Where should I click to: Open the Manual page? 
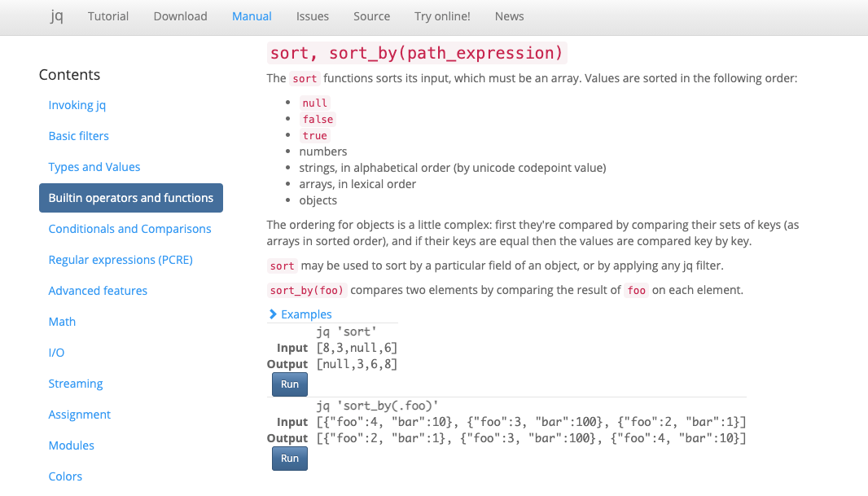pyautogui.click(x=251, y=16)
